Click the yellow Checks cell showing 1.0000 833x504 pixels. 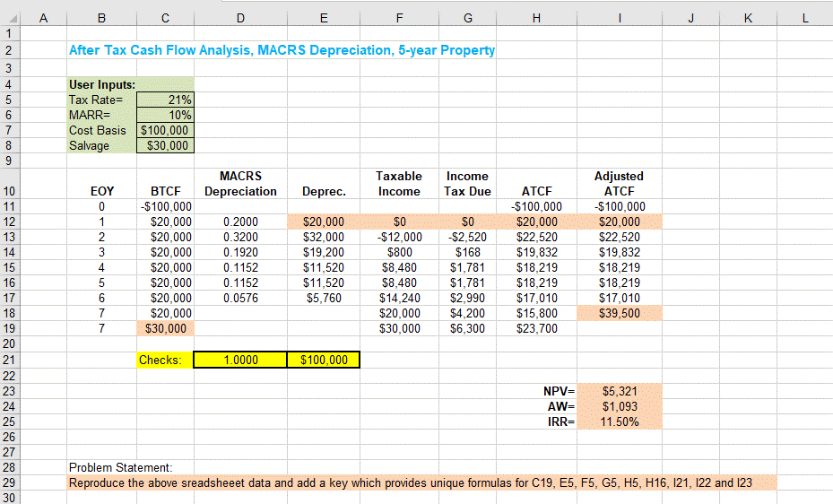click(240, 360)
